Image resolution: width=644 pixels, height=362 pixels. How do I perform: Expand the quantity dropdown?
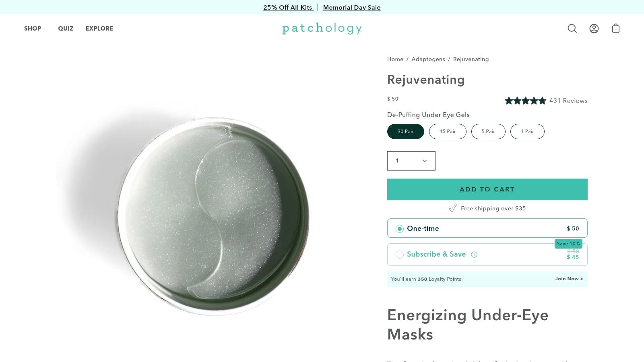tap(411, 161)
